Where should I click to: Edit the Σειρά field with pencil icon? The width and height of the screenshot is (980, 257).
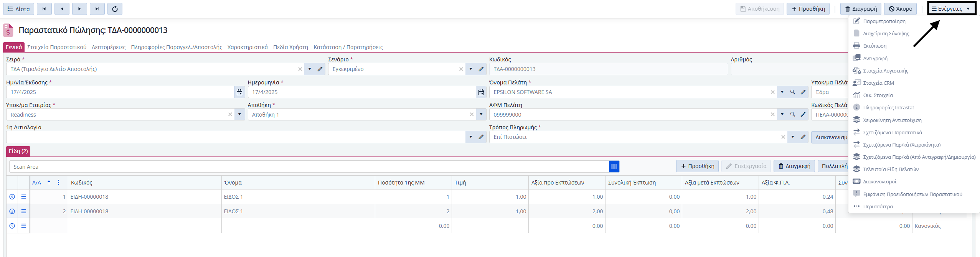tap(320, 69)
